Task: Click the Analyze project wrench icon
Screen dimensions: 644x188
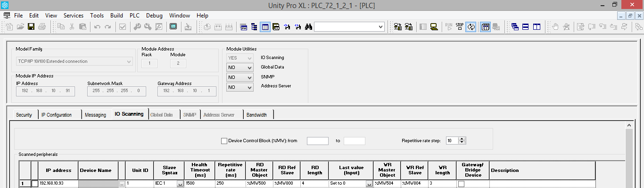Action: pos(137,27)
